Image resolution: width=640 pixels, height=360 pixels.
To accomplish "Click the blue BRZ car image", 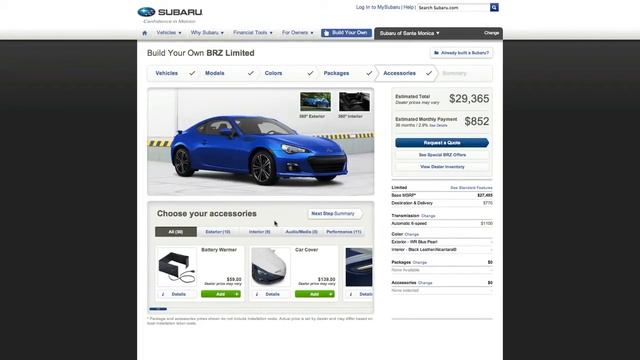I will 259,151.
